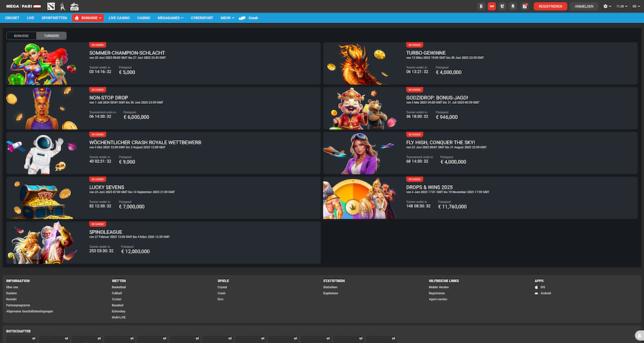Open the Cybersport menu item
This screenshot has width=644, height=343.
point(202,18)
